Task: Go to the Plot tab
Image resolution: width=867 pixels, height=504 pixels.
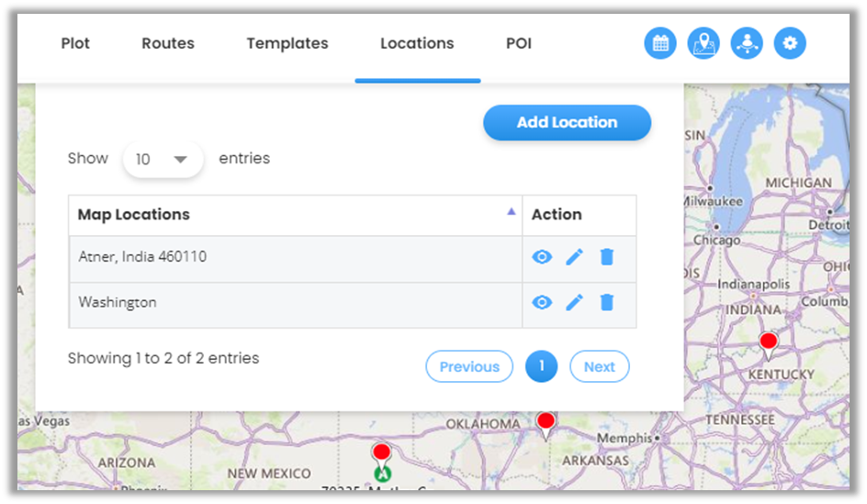Action: pos(75,43)
